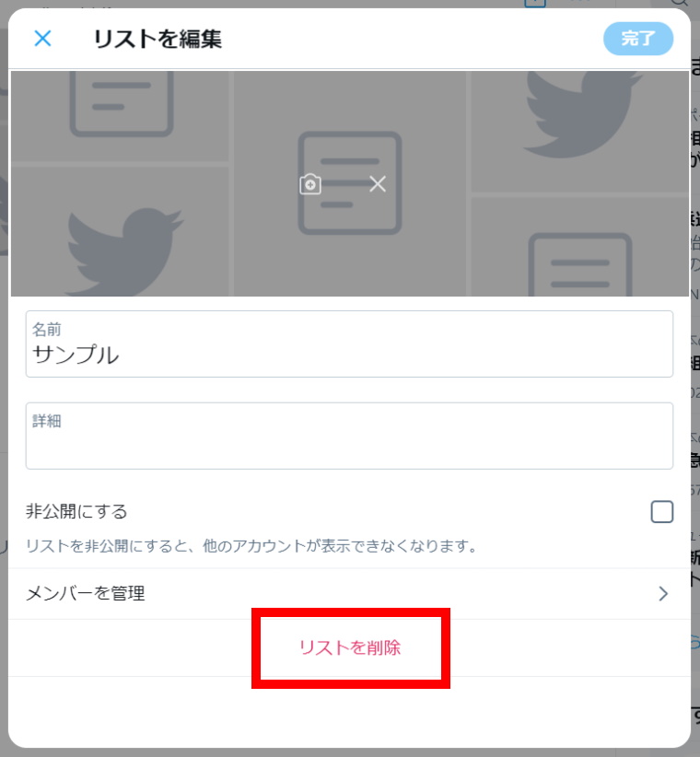Focus the 詳細 description field
The height and width of the screenshot is (757, 700).
click(x=349, y=436)
